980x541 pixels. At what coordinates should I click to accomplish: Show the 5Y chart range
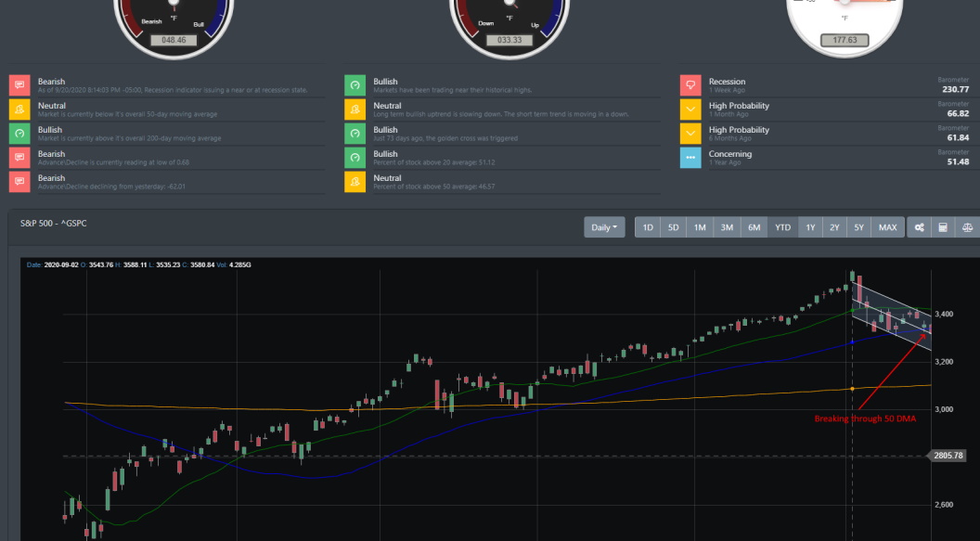[x=858, y=227]
